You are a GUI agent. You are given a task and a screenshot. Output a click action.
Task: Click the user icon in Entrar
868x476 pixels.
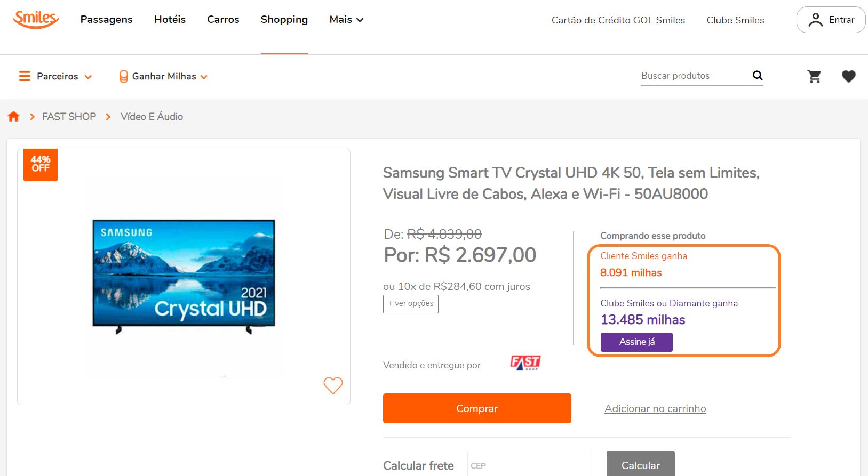point(815,20)
